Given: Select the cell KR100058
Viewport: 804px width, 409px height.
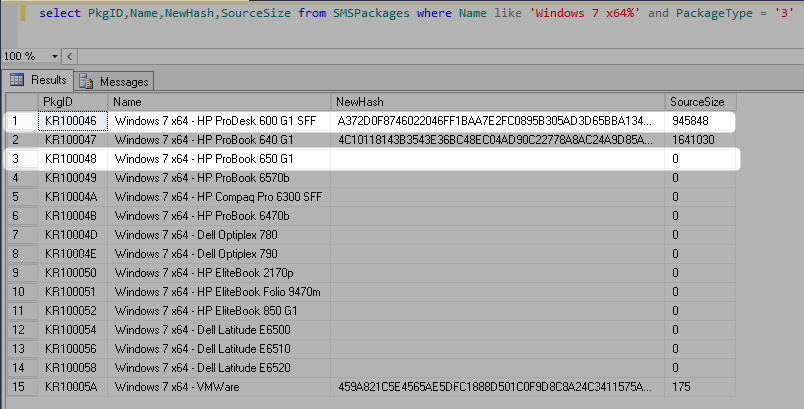Looking at the screenshot, I should click(x=72, y=367).
